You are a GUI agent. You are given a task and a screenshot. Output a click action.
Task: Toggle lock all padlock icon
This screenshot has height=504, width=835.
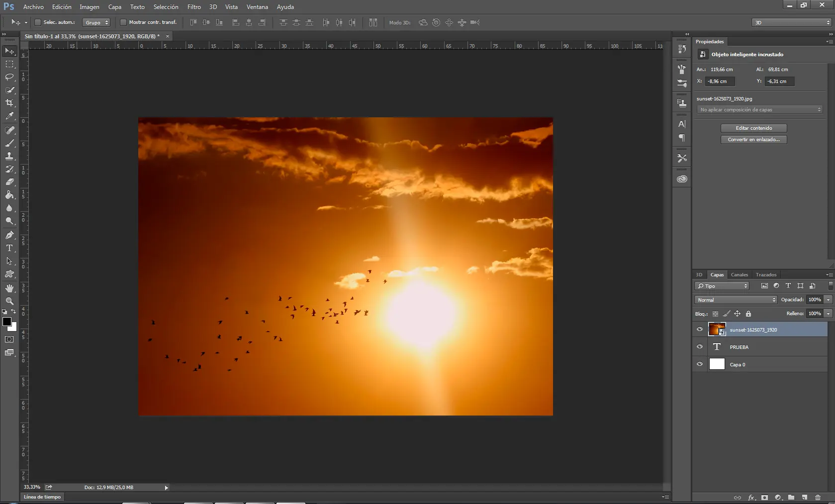pyautogui.click(x=748, y=314)
